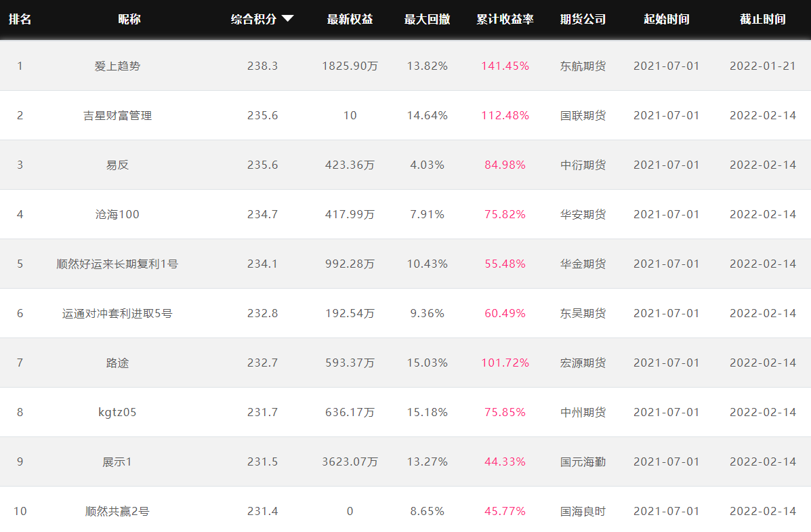Click score value 232.8

[x=262, y=314]
